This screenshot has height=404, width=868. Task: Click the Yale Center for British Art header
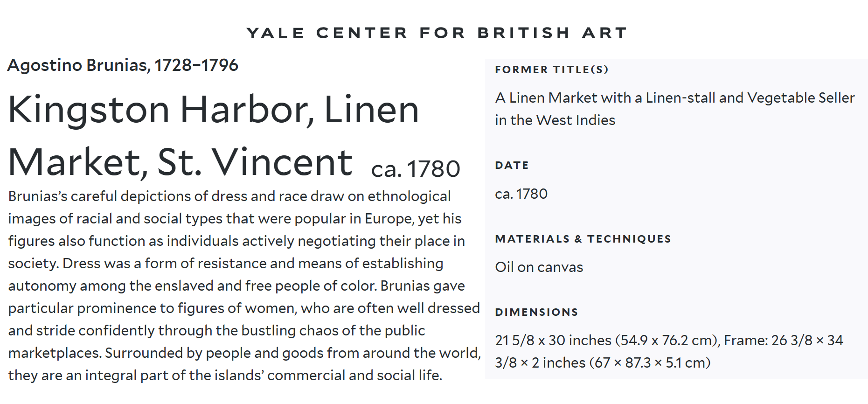437,33
